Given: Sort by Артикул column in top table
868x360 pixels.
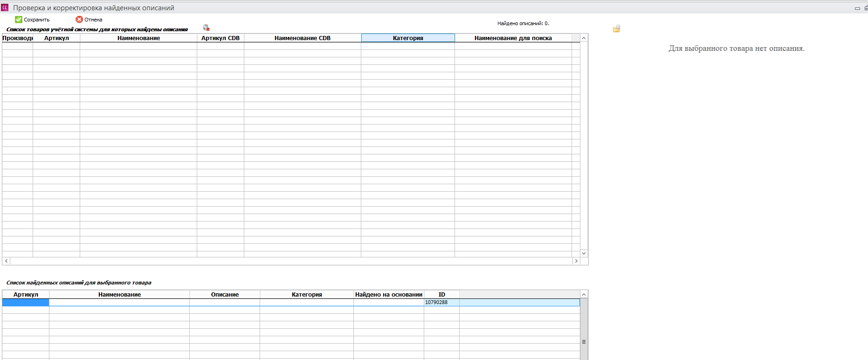Looking at the screenshot, I should click(56, 38).
